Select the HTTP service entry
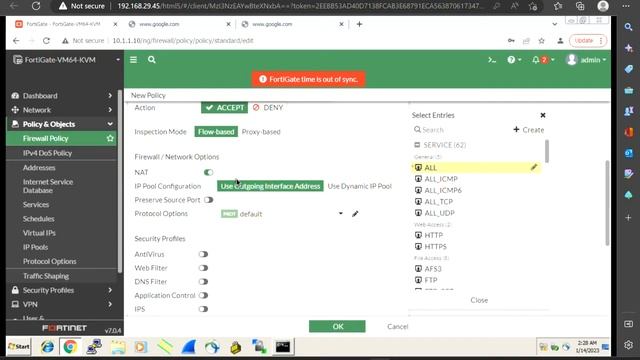Screen dimensions: 640x360 pos(433,235)
